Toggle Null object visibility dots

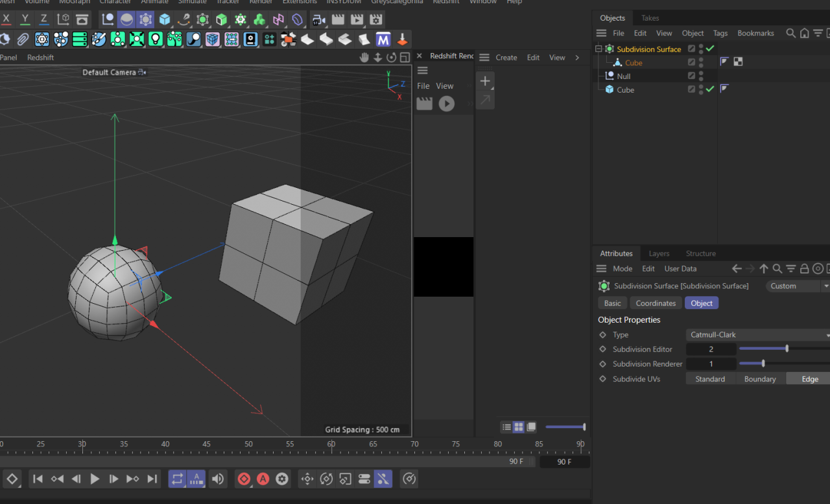point(701,76)
